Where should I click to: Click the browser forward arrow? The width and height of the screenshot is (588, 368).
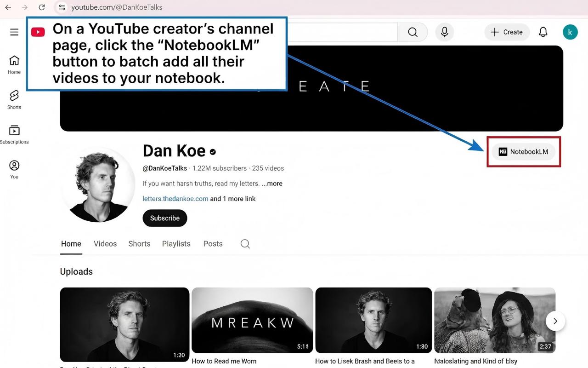[x=25, y=7]
